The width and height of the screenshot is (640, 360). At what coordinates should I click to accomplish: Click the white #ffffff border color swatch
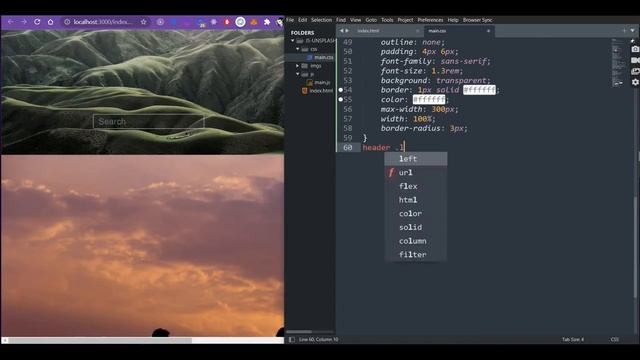(479, 90)
